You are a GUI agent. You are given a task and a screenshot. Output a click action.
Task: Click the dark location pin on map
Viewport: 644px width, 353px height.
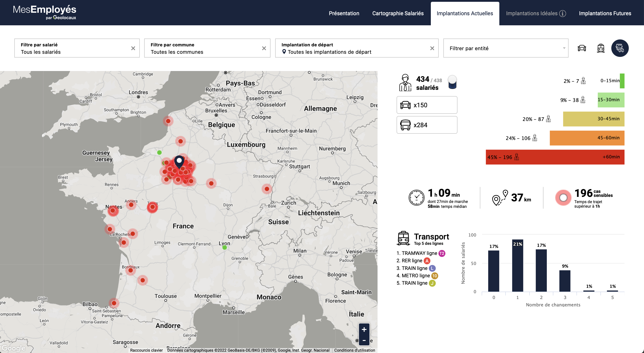coord(179,161)
